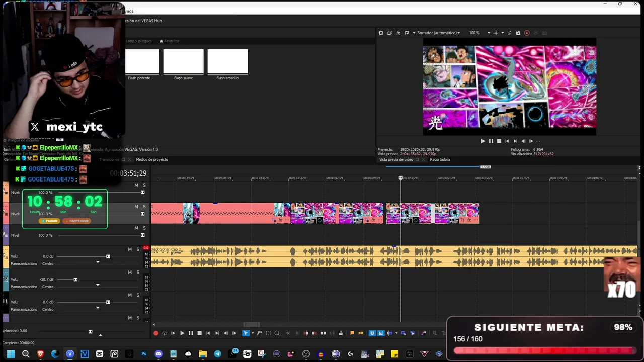
Task: Pause the video preview
Action: point(491,141)
